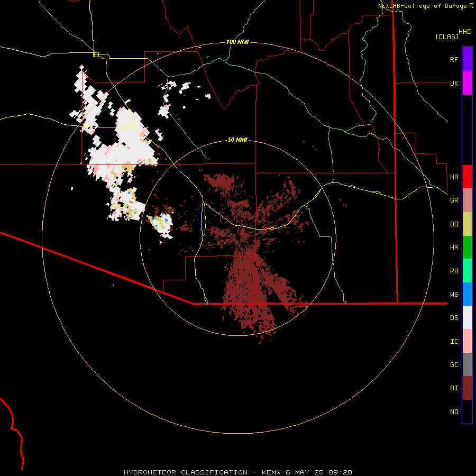Viewport: 476px width, 476px height.
Task: Select the RA legend label
Action: (454, 271)
